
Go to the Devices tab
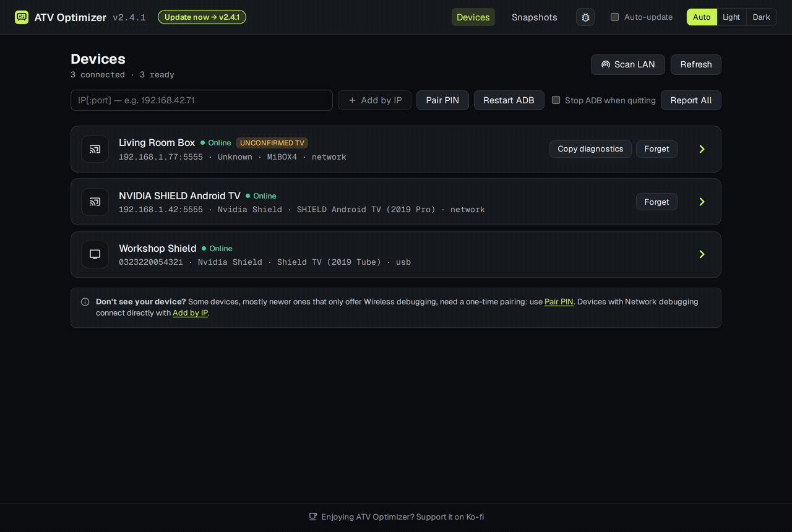(473, 17)
